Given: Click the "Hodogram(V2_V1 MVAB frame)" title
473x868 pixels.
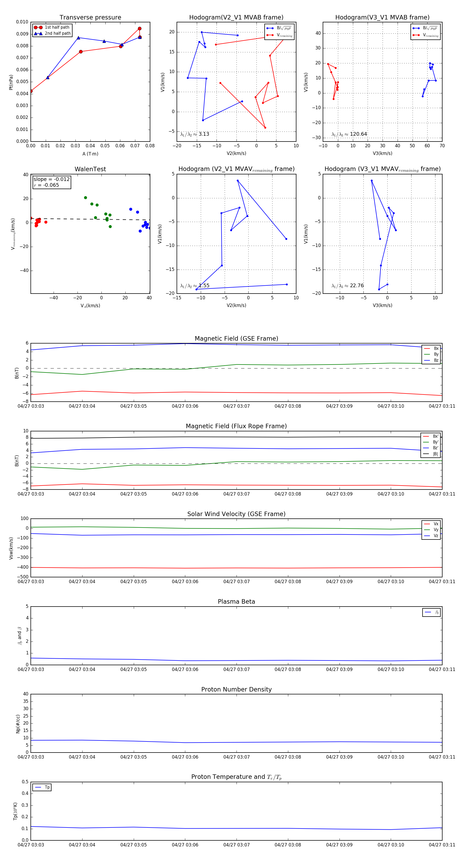Looking at the screenshot, I should (236, 18).
